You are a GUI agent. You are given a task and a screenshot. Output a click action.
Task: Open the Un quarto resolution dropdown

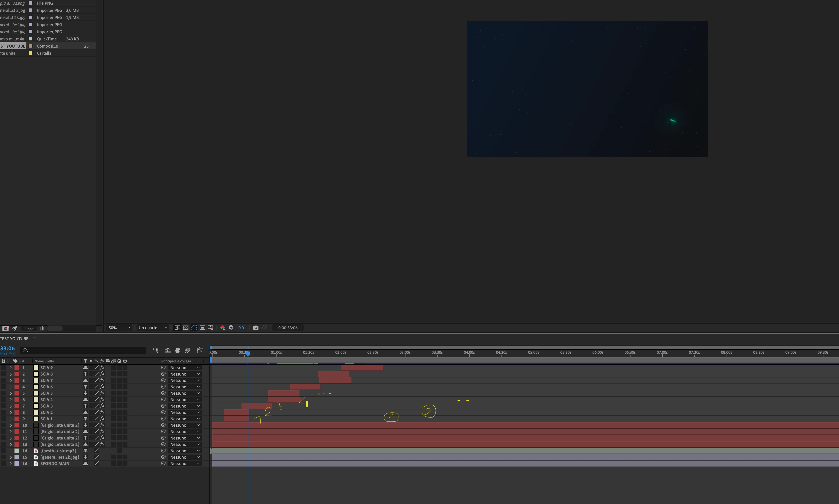[x=153, y=328]
